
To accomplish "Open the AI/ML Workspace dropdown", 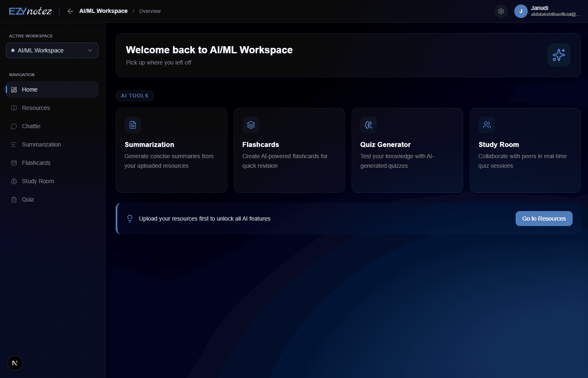I will (52, 50).
